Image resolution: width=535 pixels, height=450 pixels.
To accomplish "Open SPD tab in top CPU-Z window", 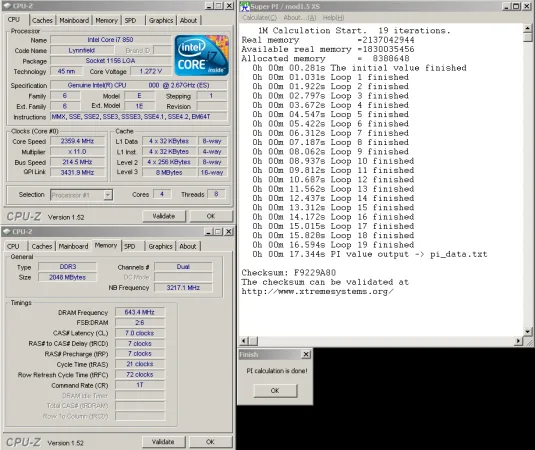I will tap(130, 20).
